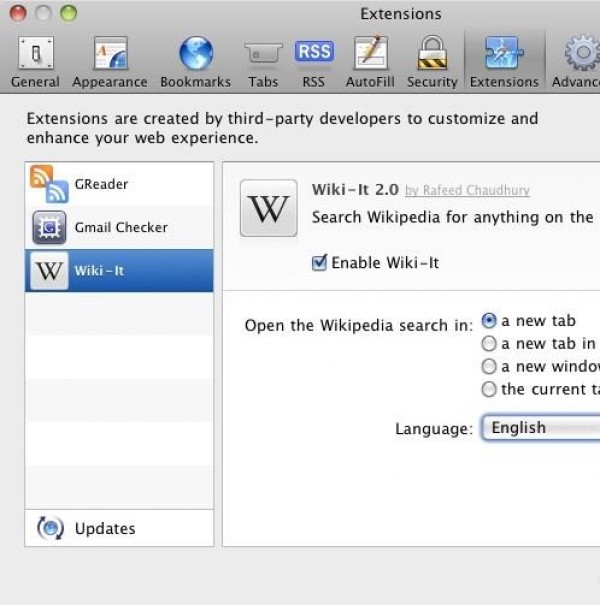Choose the 'a new tab' radio option
Image resolution: width=600 pixels, height=605 pixels.
point(488,320)
